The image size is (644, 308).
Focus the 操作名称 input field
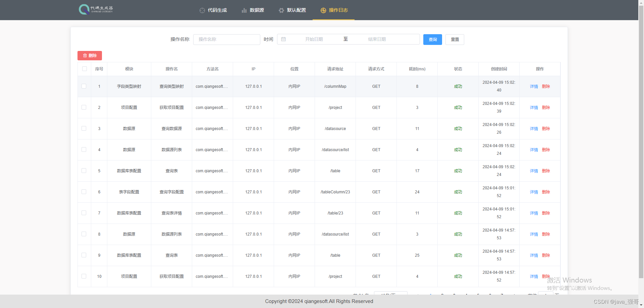(x=227, y=39)
